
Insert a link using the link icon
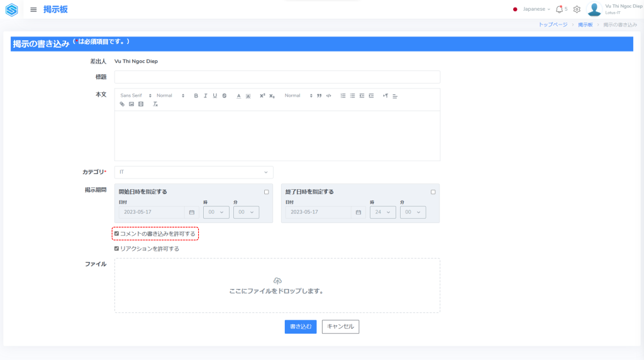pyautogui.click(x=122, y=104)
